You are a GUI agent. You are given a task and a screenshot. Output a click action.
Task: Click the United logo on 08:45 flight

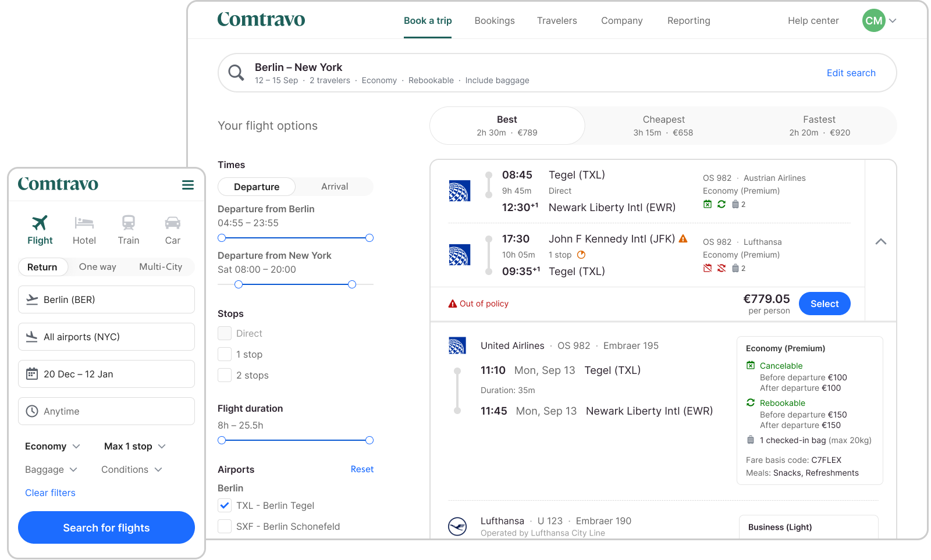click(x=459, y=191)
